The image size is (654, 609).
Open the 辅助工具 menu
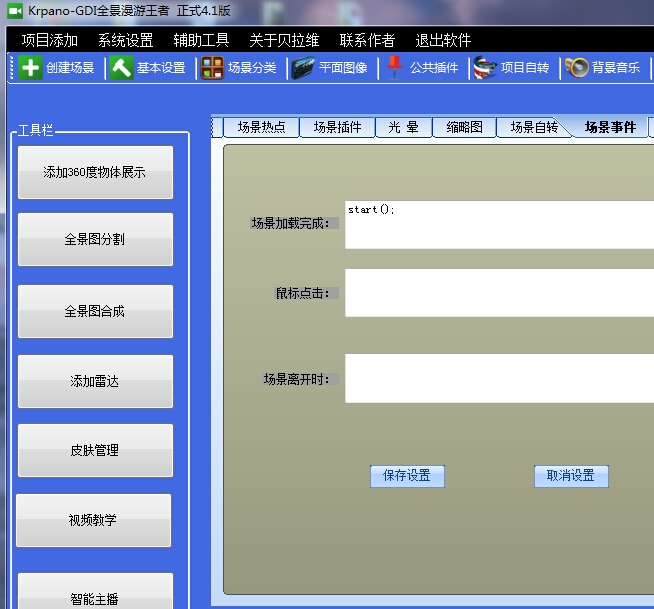201,40
